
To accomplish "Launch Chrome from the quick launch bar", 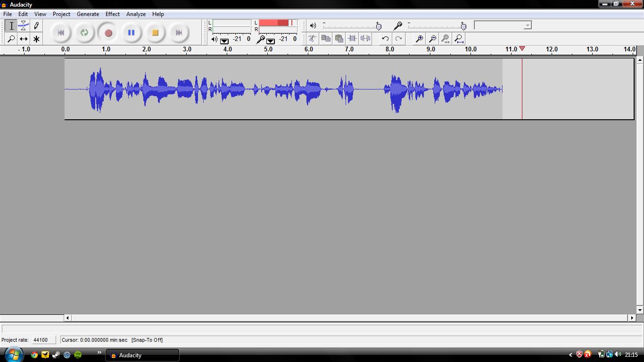I will click(x=34, y=354).
